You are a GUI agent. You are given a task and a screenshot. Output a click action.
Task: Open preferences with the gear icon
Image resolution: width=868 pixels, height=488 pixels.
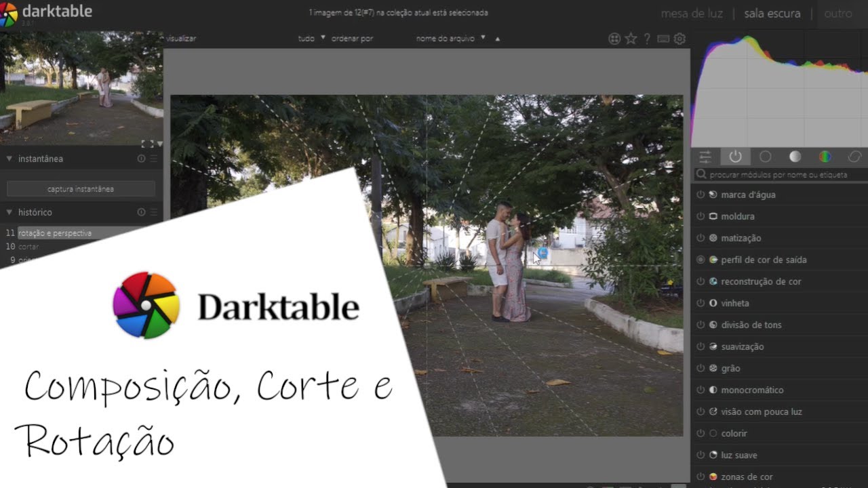(679, 39)
